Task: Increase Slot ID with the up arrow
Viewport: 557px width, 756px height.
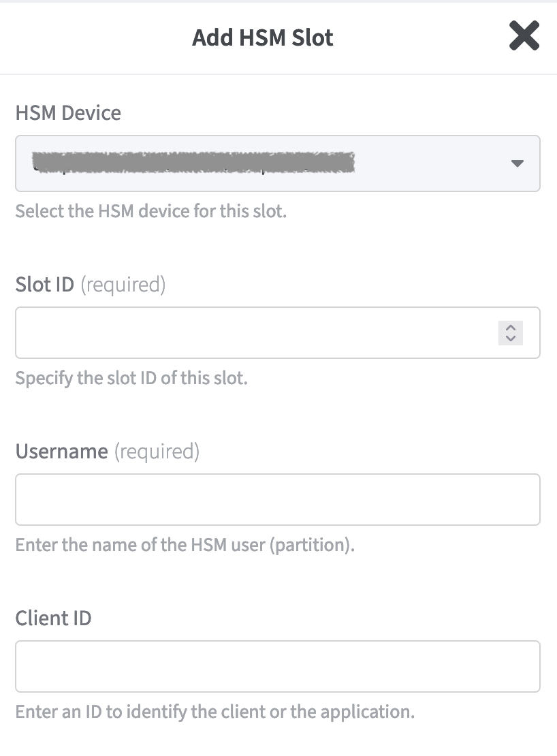Action: [x=511, y=328]
